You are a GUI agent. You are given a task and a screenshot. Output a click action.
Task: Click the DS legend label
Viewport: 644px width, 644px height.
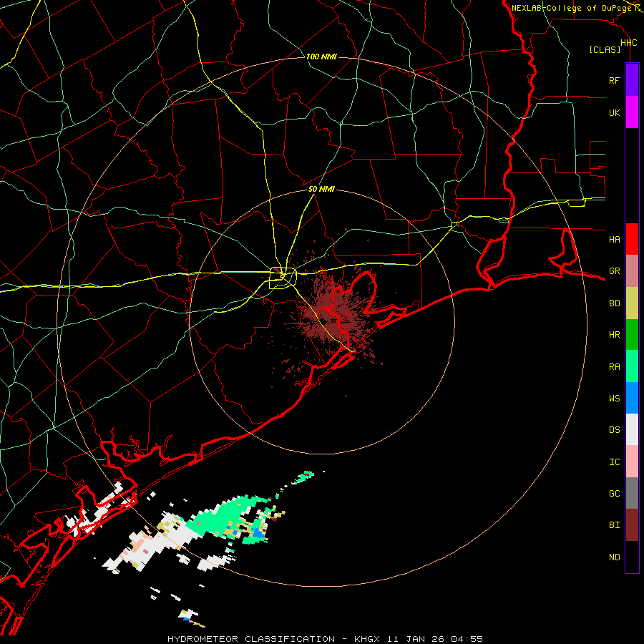[x=614, y=430]
